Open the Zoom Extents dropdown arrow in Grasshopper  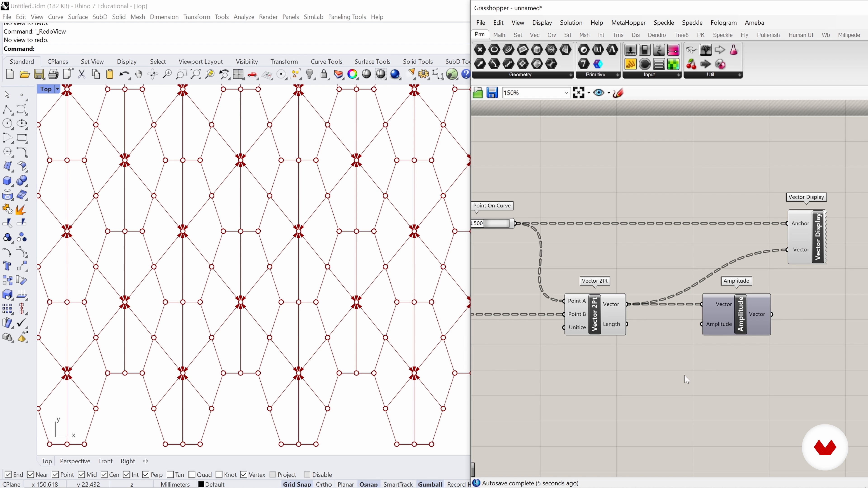(589, 93)
